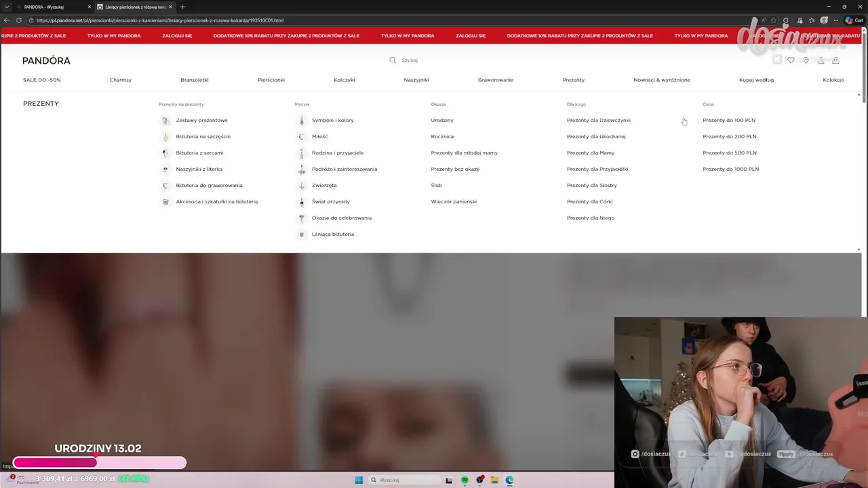
Task: Open the shopping bag icon
Action: point(835,60)
